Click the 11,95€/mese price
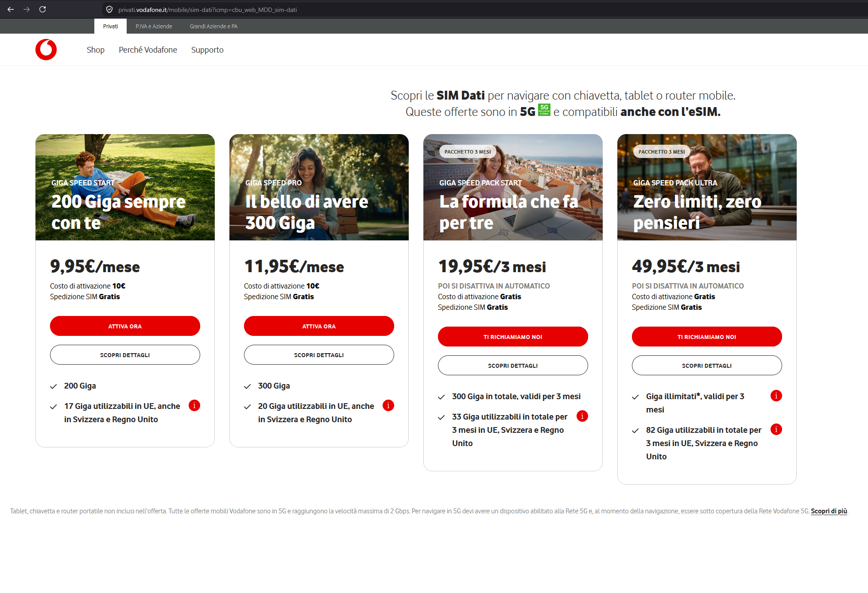Screen dimensions: 868x593 294,266
